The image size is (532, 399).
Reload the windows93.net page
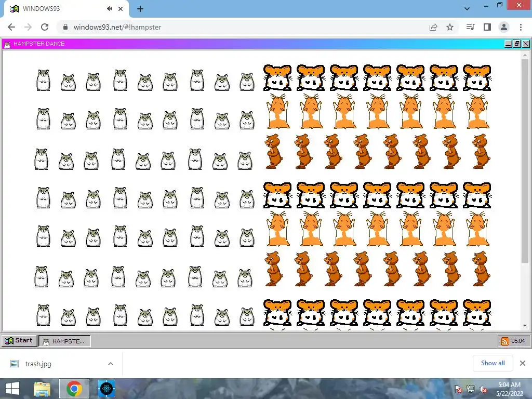tap(45, 27)
